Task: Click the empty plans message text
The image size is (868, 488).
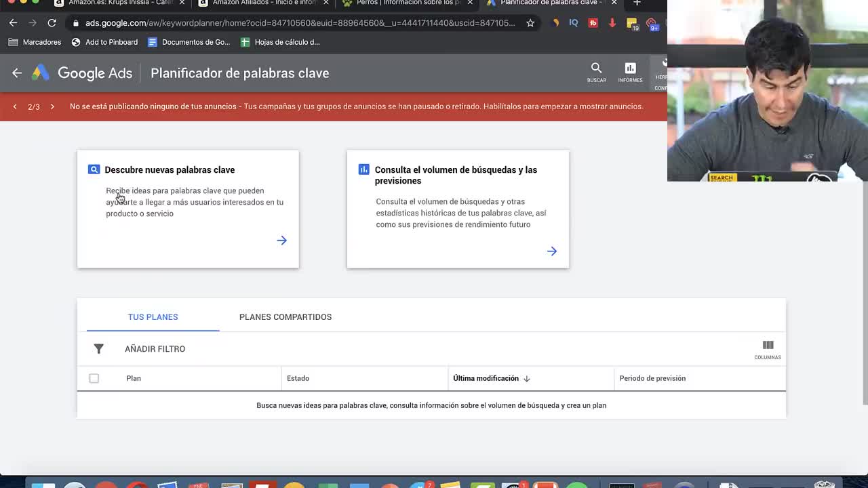Action: click(x=431, y=405)
